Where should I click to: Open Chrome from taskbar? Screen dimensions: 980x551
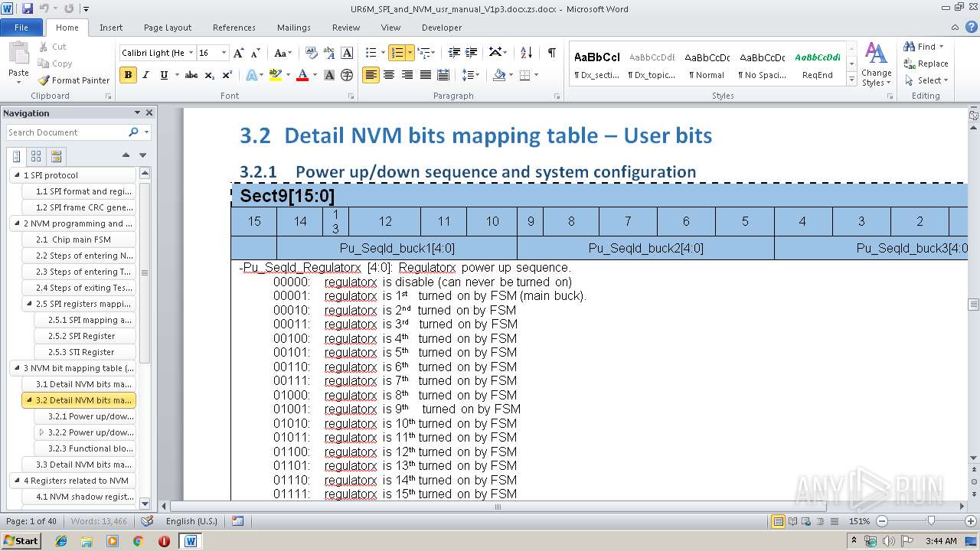coord(138,540)
